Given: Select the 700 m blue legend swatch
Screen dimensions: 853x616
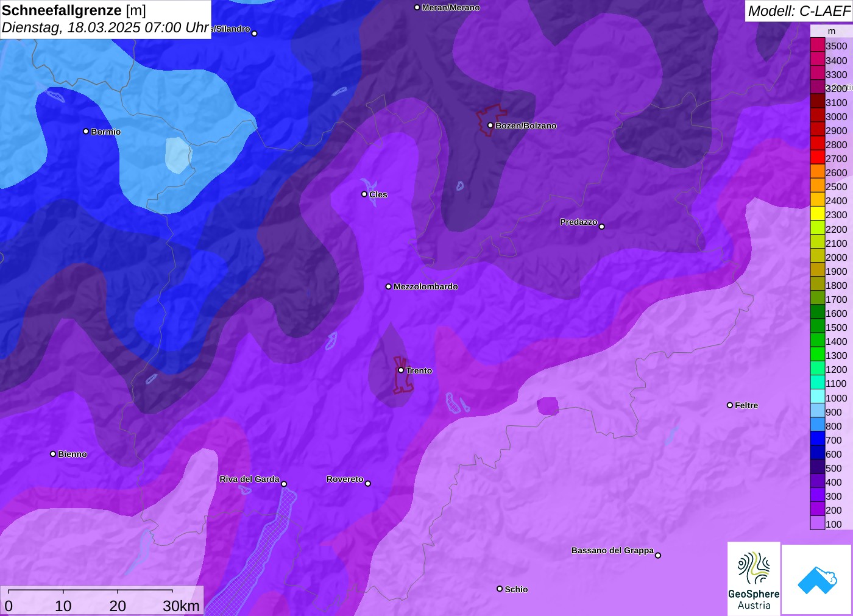Looking at the screenshot, I should (x=818, y=439).
